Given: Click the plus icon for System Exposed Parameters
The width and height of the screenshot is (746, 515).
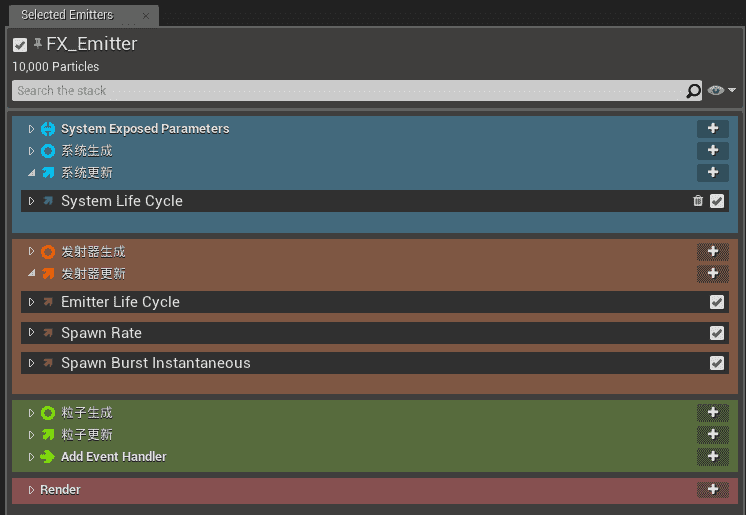Looking at the screenshot, I should pyautogui.click(x=712, y=129).
